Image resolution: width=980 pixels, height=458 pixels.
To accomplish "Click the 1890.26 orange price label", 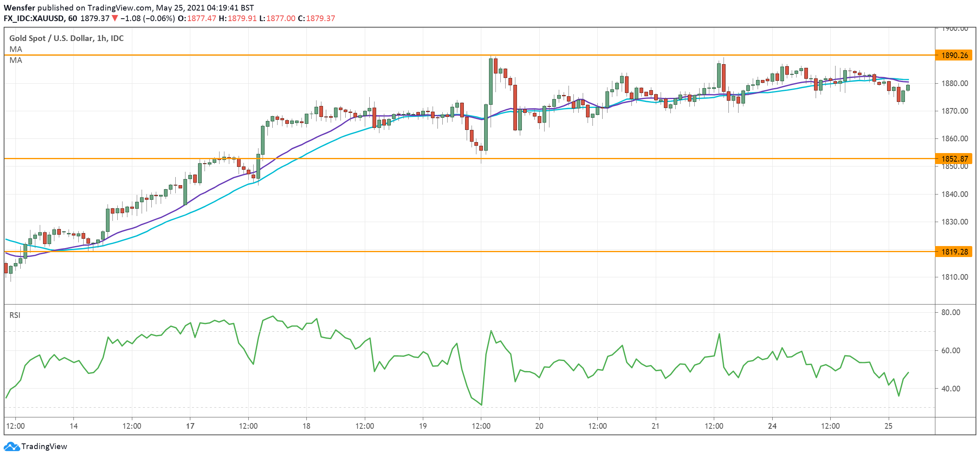I will 954,55.
